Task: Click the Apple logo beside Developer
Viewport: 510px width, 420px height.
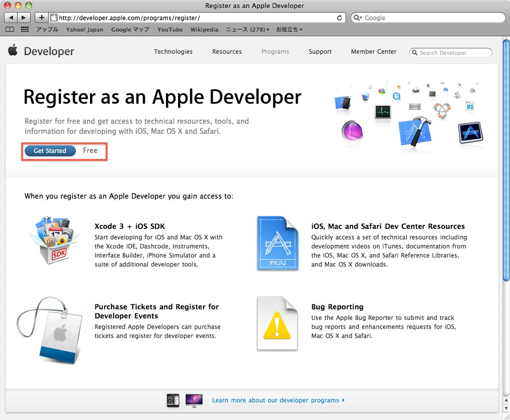Action: point(13,50)
